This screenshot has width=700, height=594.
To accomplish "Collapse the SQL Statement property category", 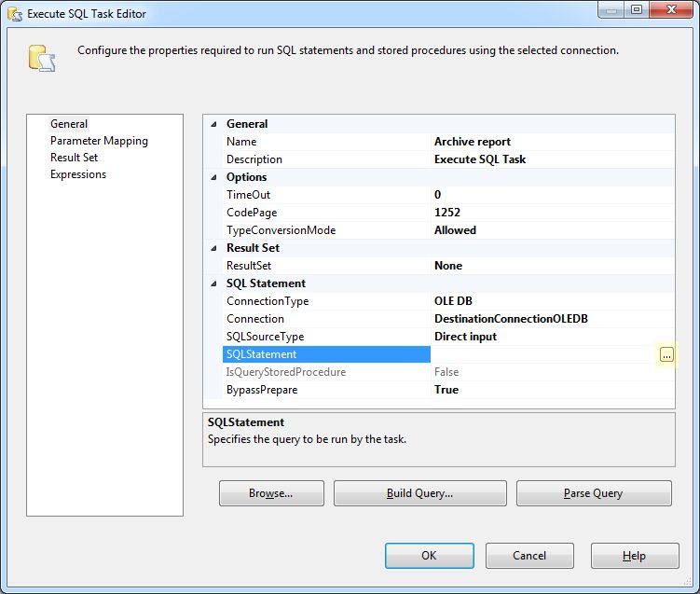I will click(x=213, y=283).
